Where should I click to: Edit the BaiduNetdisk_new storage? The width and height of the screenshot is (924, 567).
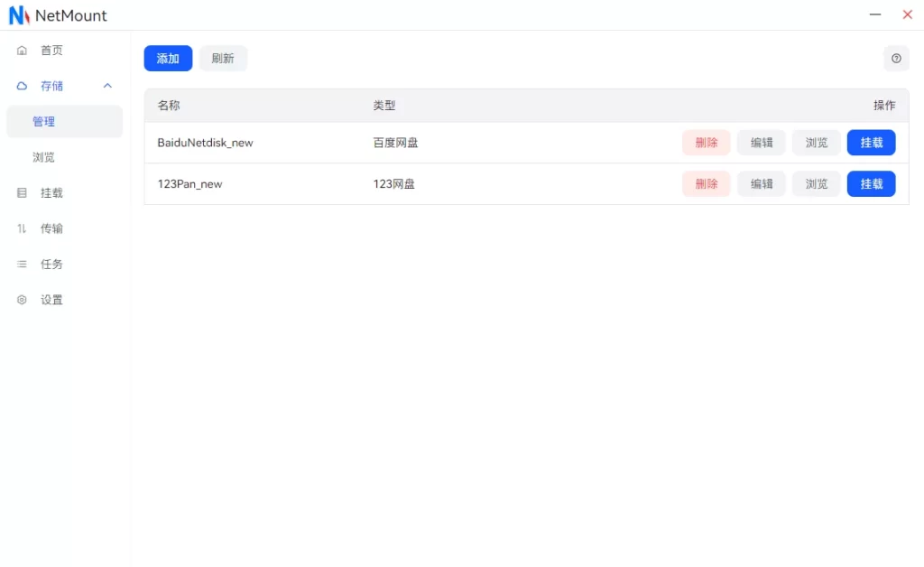click(x=762, y=143)
